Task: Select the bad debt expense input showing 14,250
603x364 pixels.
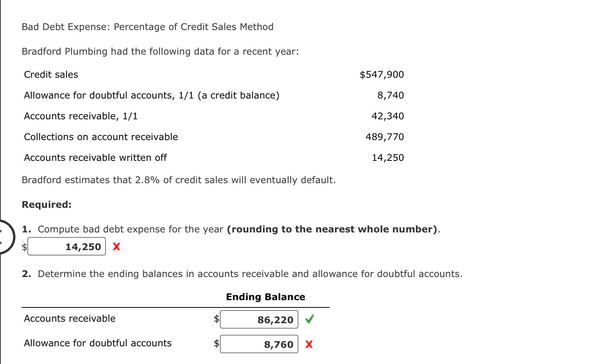Action: pos(66,247)
